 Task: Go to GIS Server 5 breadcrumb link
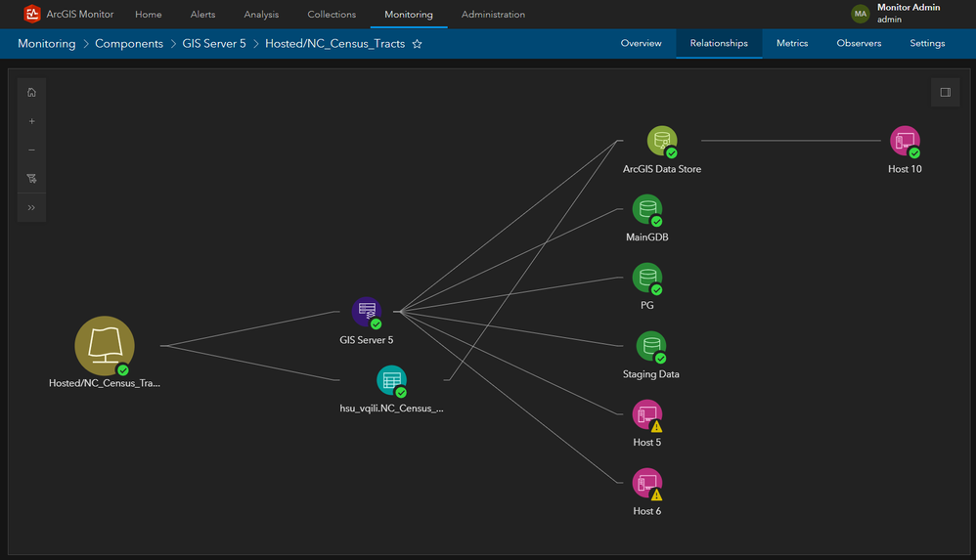pos(214,44)
